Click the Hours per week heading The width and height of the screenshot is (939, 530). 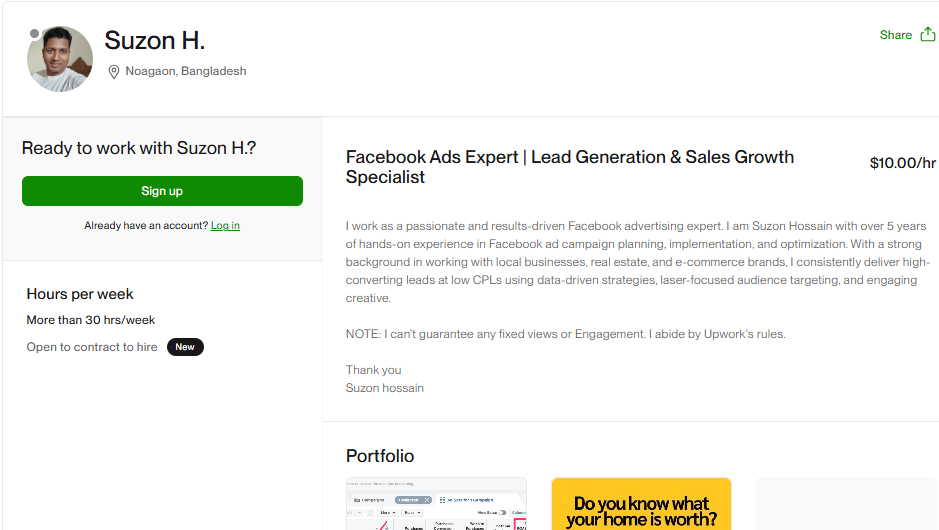click(x=80, y=294)
